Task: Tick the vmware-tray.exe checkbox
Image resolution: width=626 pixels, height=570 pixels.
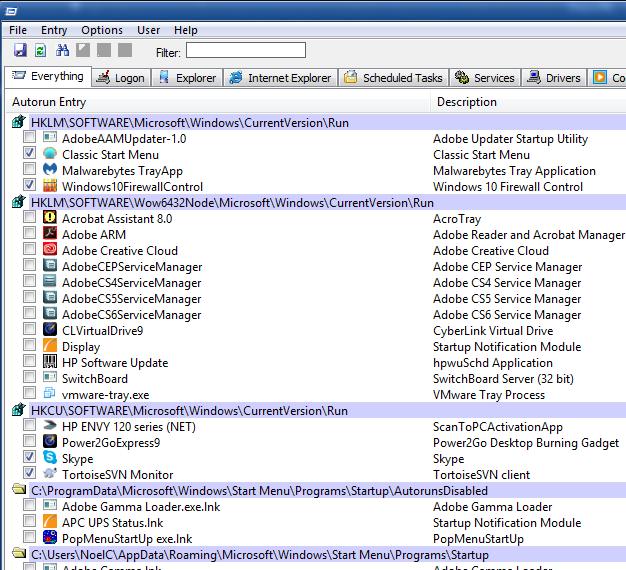Action: 29,392
